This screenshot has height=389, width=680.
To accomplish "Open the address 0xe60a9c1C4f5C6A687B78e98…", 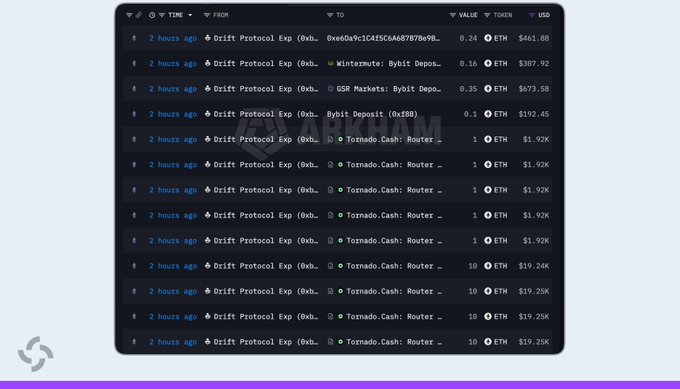I will [383, 38].
